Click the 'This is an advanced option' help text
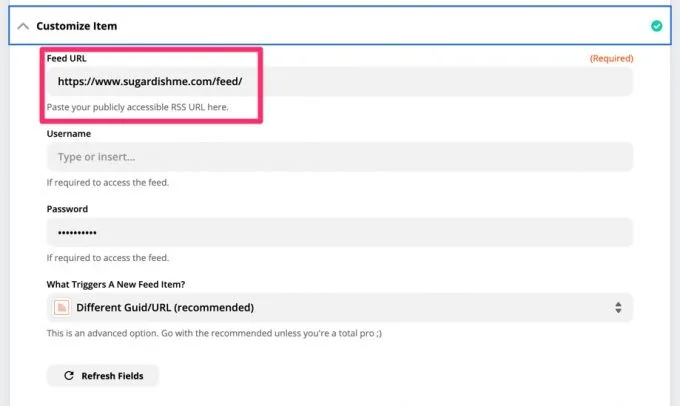This screenshot has height=406, width=680. (x=216, y=332)
